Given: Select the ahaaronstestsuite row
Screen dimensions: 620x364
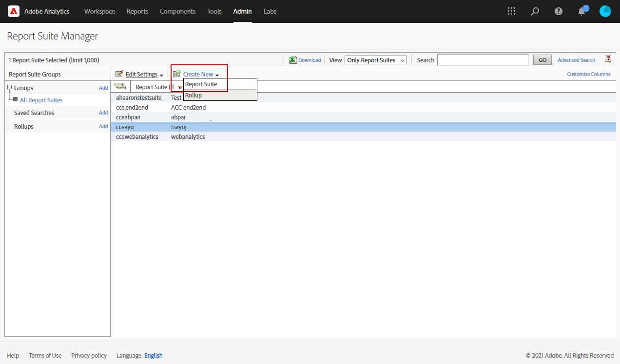Looking at the screenshot, I should 363,97.
